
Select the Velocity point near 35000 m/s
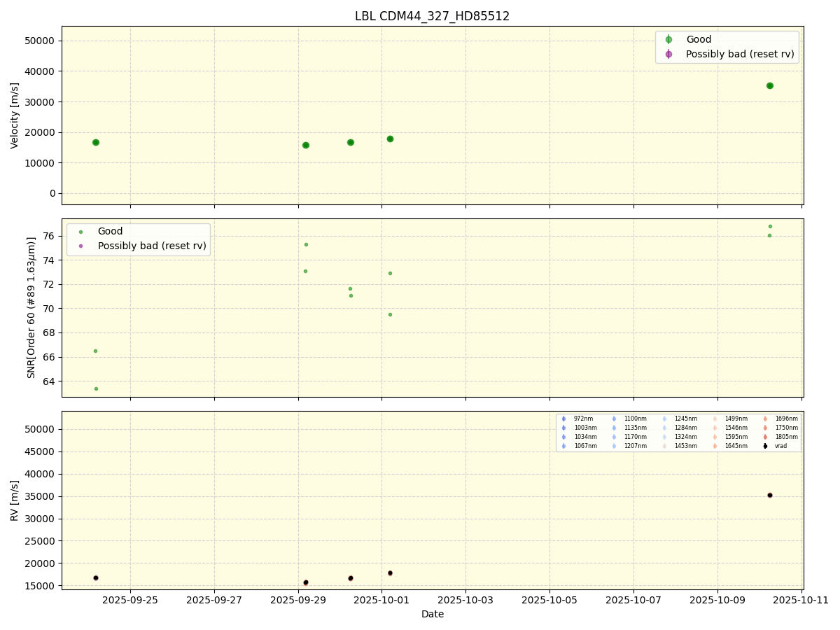770,85
